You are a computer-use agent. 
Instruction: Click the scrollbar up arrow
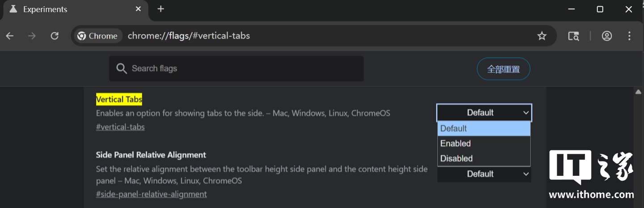pos(639,92)
